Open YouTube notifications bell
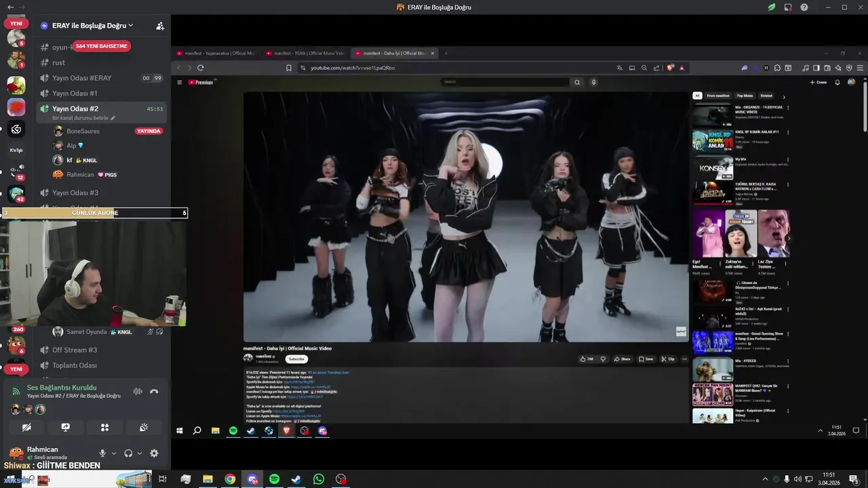 tap(837, 82)
